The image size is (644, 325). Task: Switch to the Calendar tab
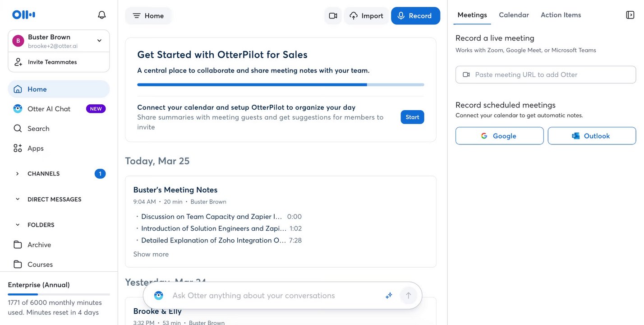[514, 15]
